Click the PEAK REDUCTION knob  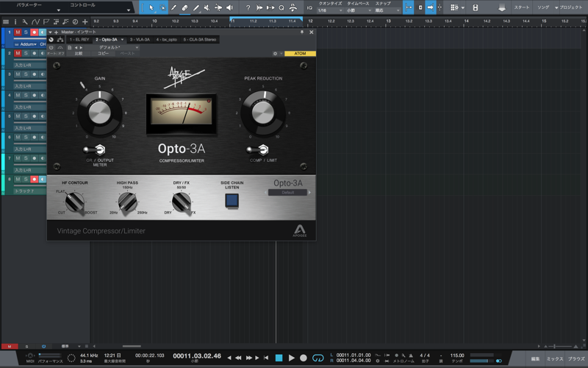coord(263,113)
